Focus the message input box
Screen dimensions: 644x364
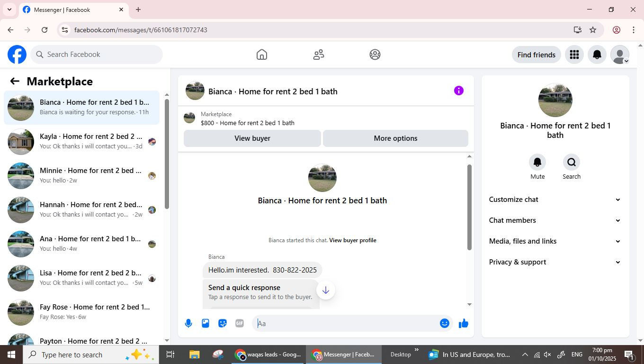point(346,323)
